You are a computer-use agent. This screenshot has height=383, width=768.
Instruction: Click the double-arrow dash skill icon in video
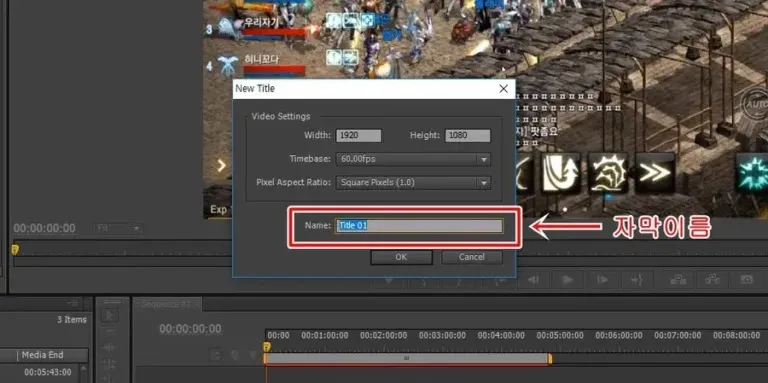[654, 173]
